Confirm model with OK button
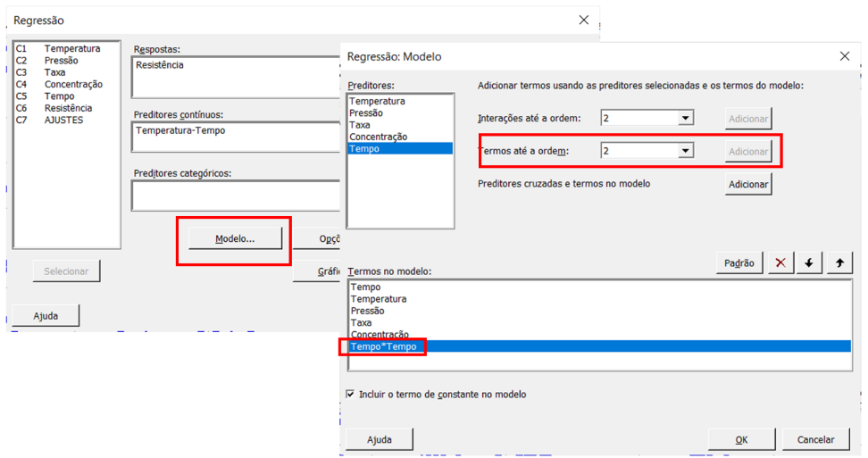The width and height of the screenshot is (868, 458). click(x=741, y=439)
